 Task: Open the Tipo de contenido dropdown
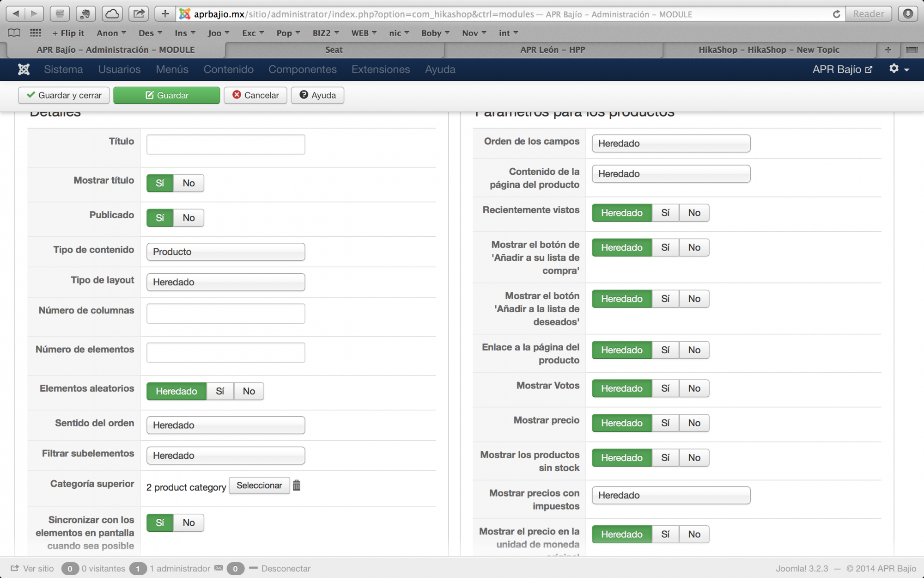(225, 252)
